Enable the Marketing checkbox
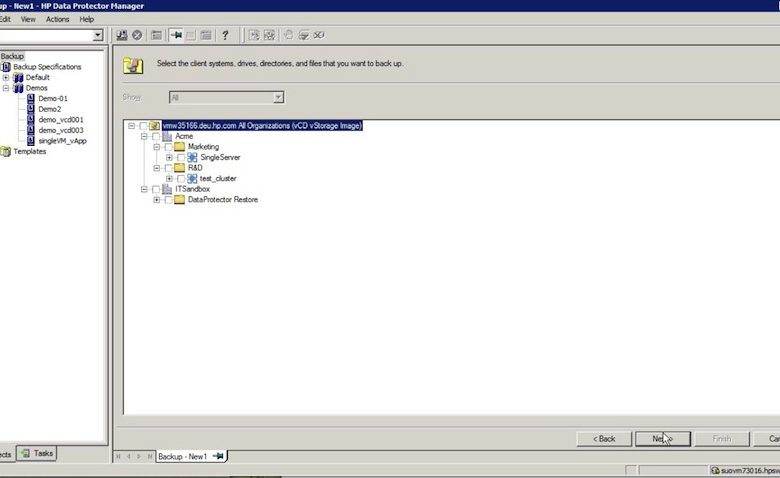Viewport: 780px width, 478px height. 168,147
